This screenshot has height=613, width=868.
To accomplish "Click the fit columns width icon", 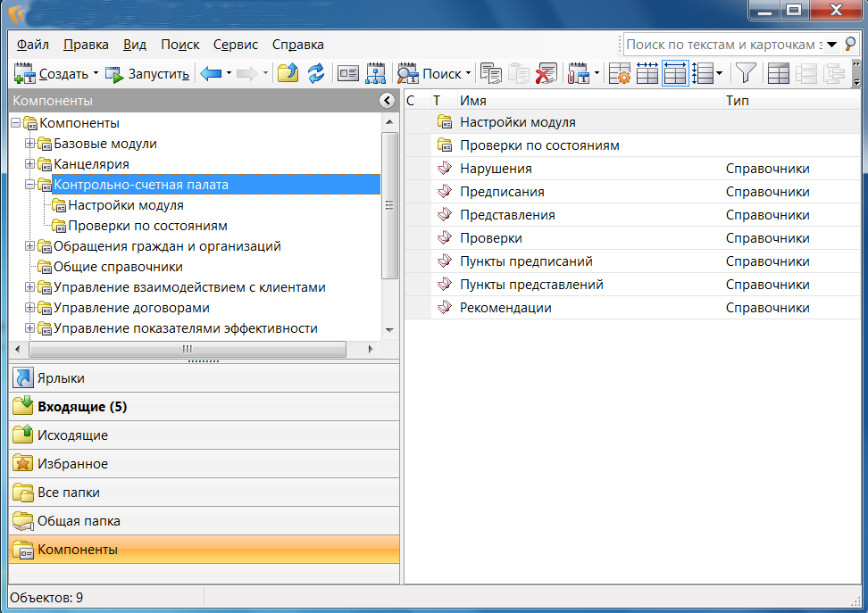I will (x=647, y=73).
